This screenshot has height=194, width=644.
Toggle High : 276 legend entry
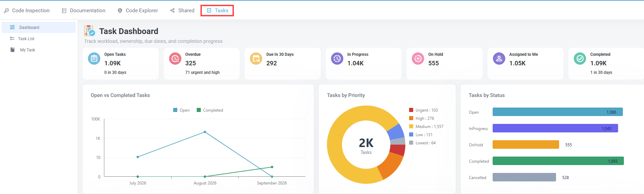coord(422,118)
